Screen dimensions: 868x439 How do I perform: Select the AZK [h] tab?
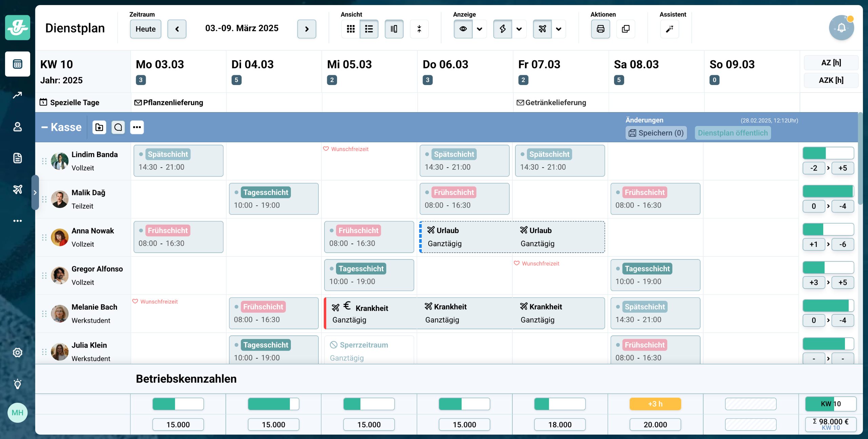[831, 80]
